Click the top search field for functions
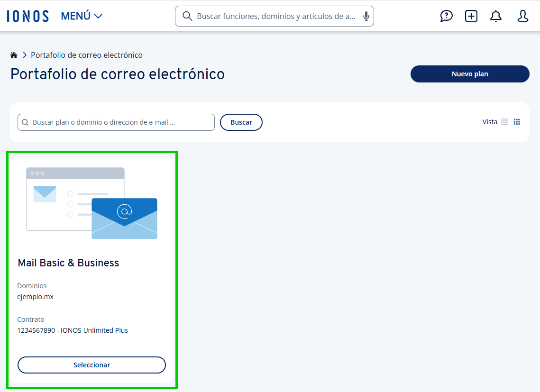 [x=274, y=16]
